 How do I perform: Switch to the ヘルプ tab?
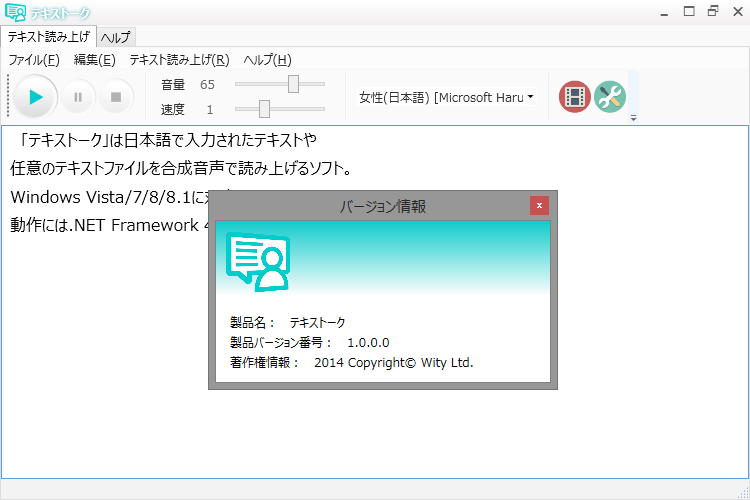pos(116,37)
